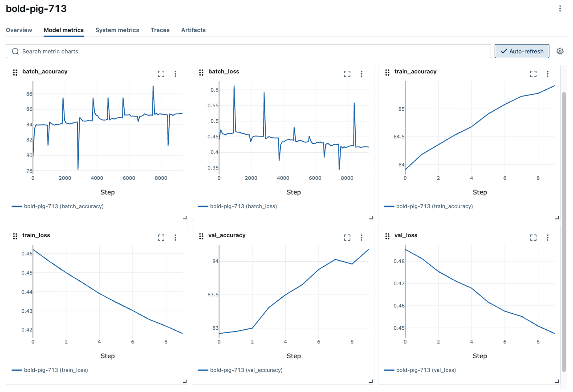Screen dimensions: 573x392
Task: Open fullscreen view of the train_loss chart
Action: (161, 237)
